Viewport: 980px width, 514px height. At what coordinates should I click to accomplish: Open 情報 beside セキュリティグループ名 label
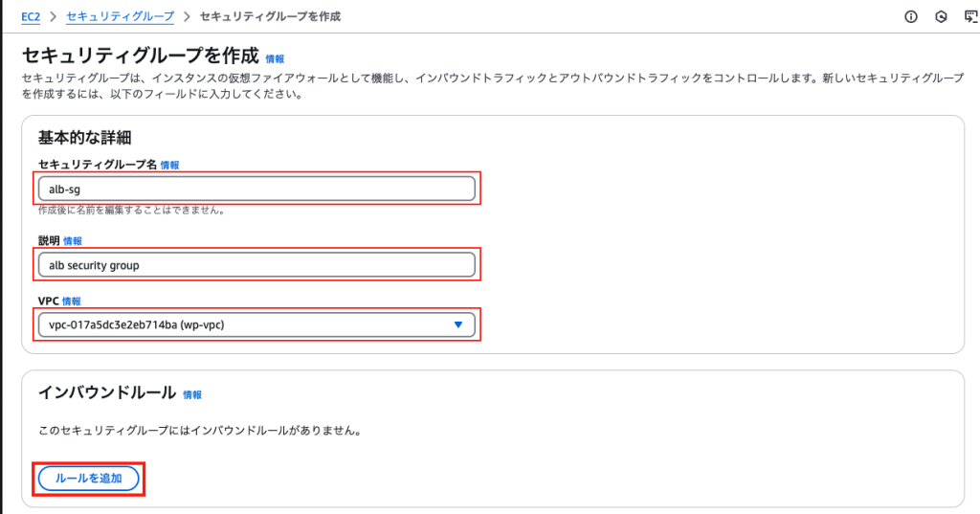170,165
